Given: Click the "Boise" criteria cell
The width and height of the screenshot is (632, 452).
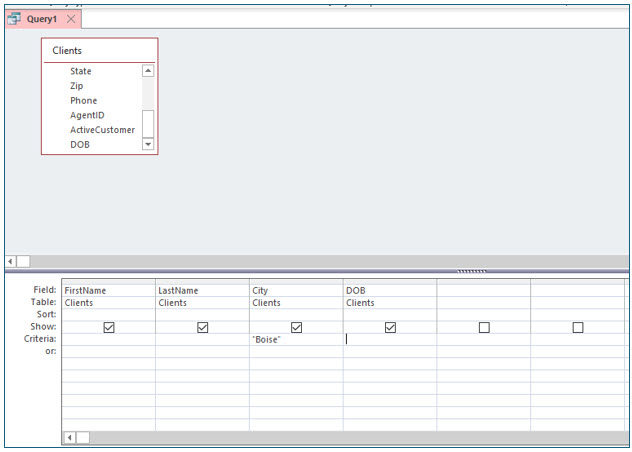Looking at the screenshot, I should [296, 340].
